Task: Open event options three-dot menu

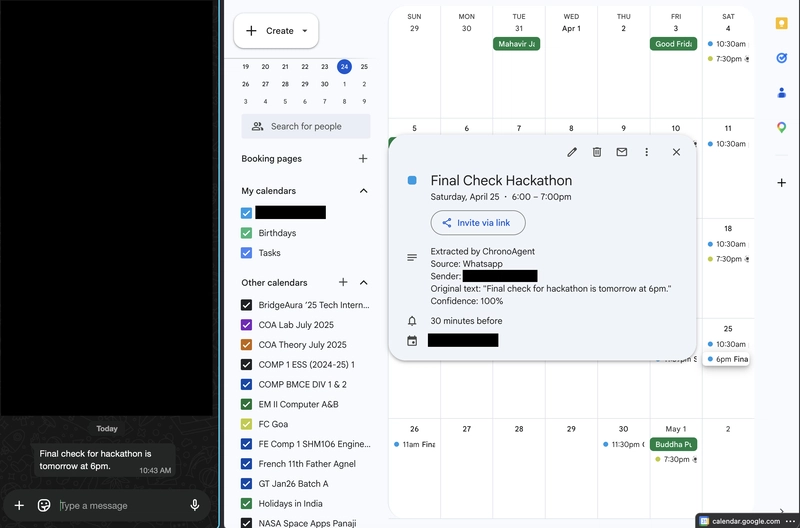Action: coord(646,152)
